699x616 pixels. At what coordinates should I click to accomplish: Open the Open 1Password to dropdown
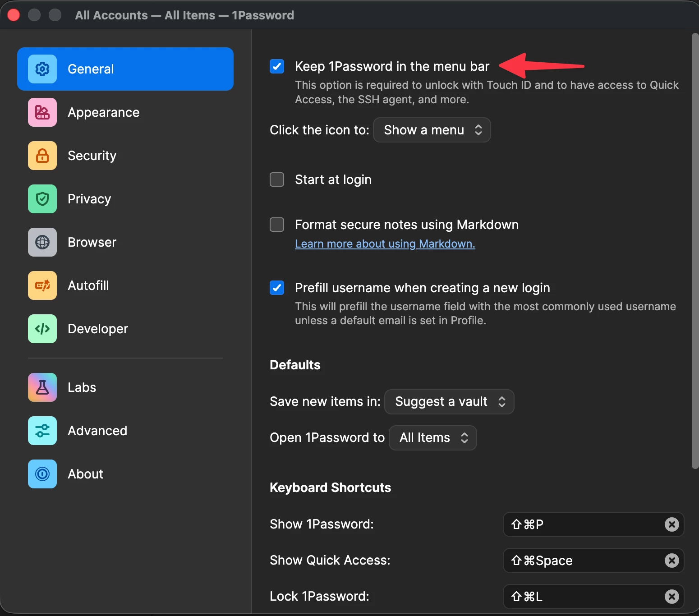point(433,437)
